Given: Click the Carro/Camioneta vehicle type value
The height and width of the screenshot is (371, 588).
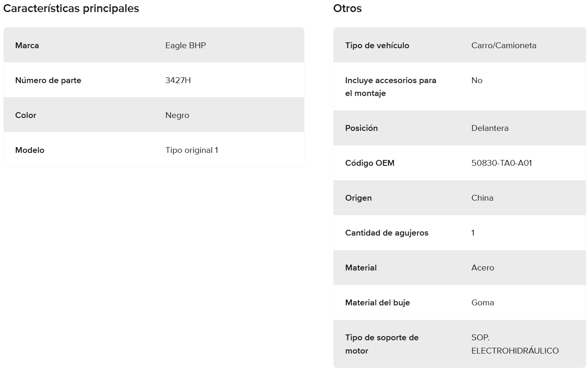Looking at the screenshot, I should coord(504,45).
